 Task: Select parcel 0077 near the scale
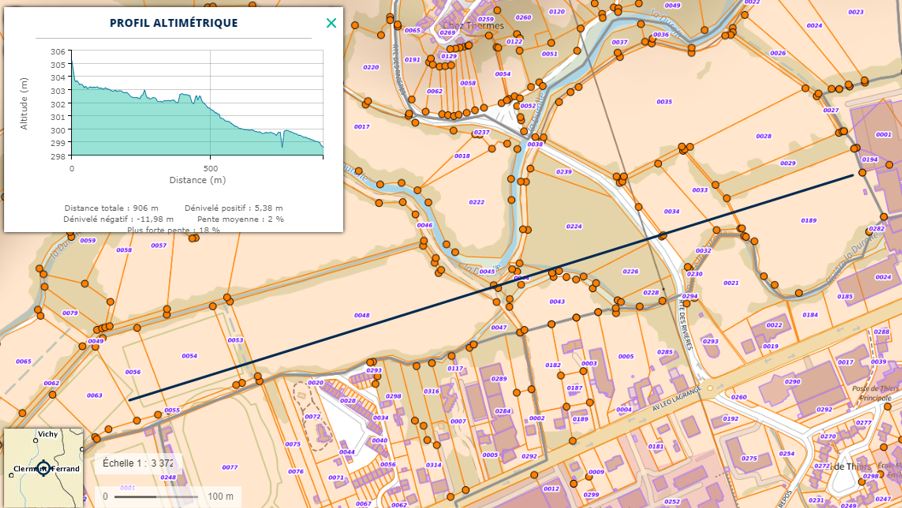pyautogui.click(x=229, y=467)
